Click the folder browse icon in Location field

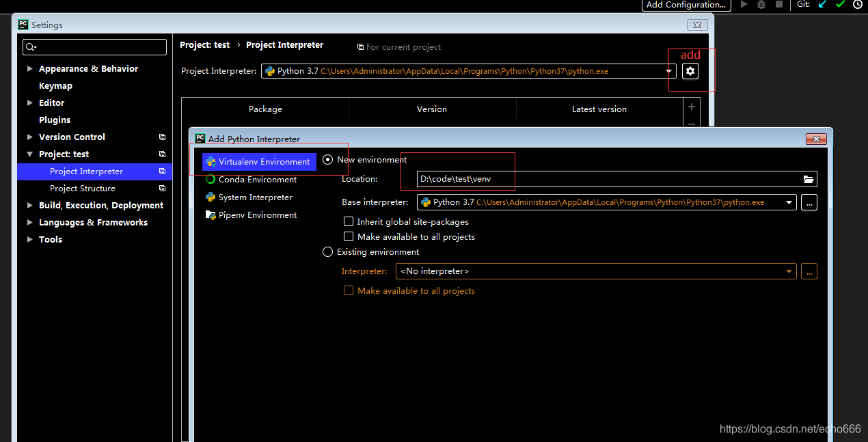tap(809, 179)
